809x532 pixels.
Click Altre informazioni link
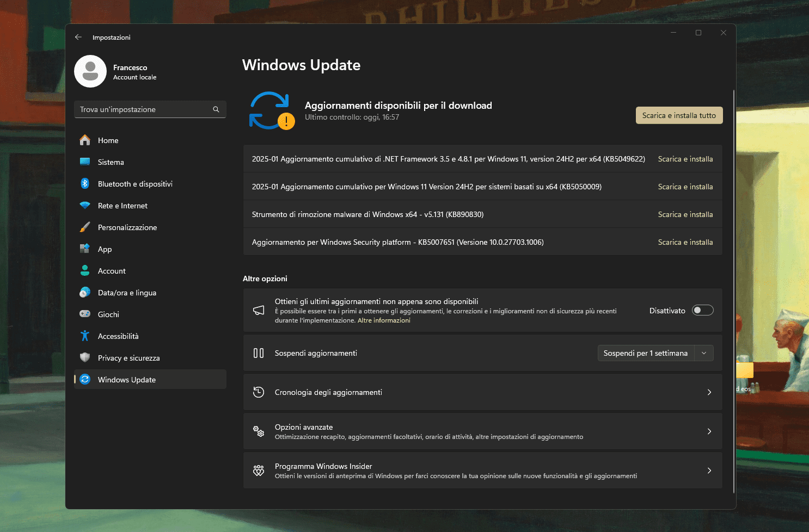(384, 320)
